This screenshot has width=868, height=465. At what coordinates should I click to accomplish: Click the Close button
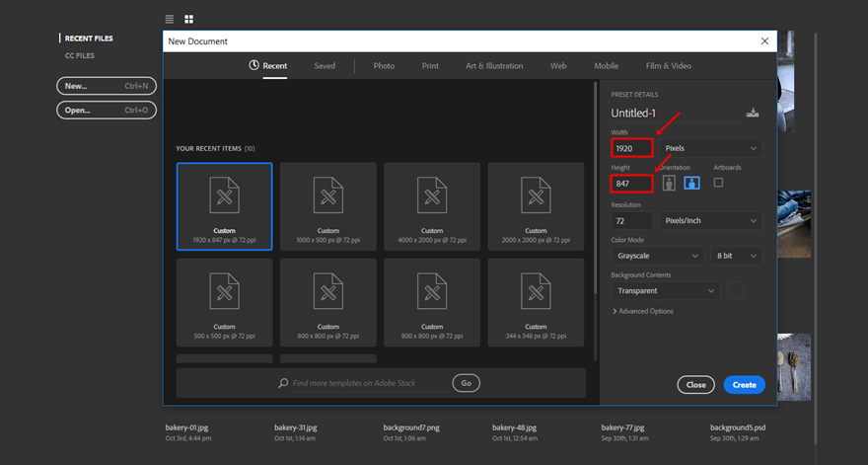695,385
